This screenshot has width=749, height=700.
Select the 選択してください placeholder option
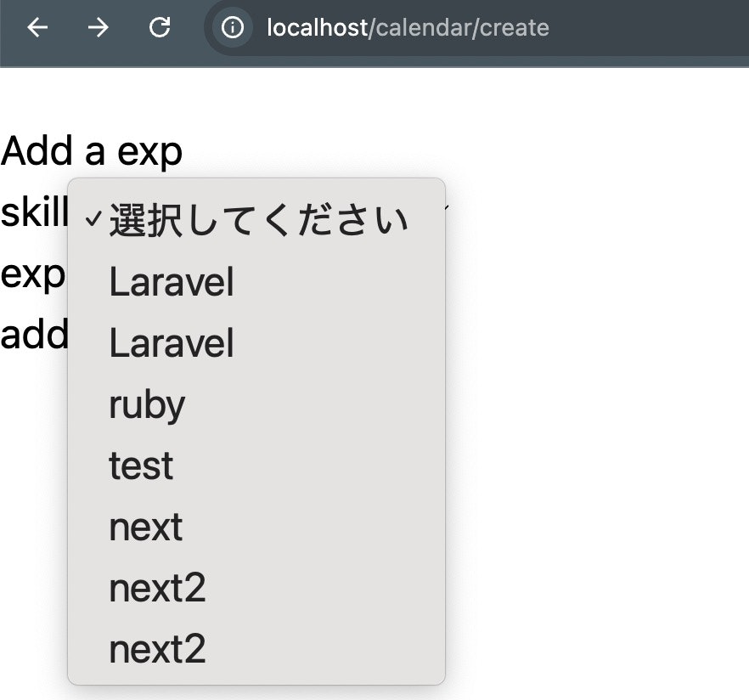[256, 220]
